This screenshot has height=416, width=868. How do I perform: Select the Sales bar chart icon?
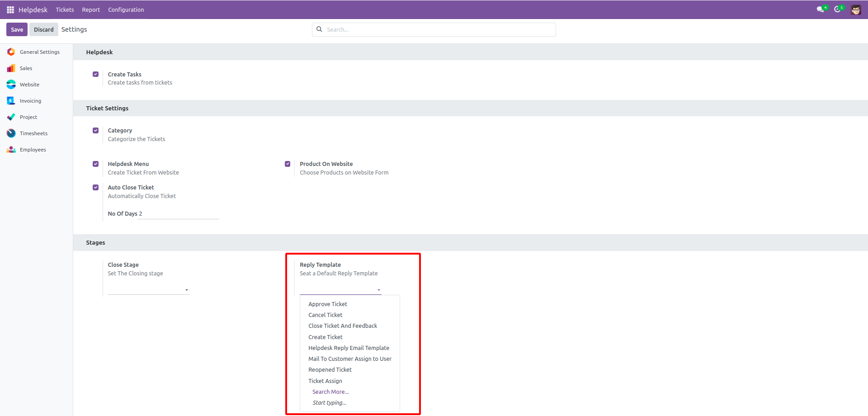(11, 68)
